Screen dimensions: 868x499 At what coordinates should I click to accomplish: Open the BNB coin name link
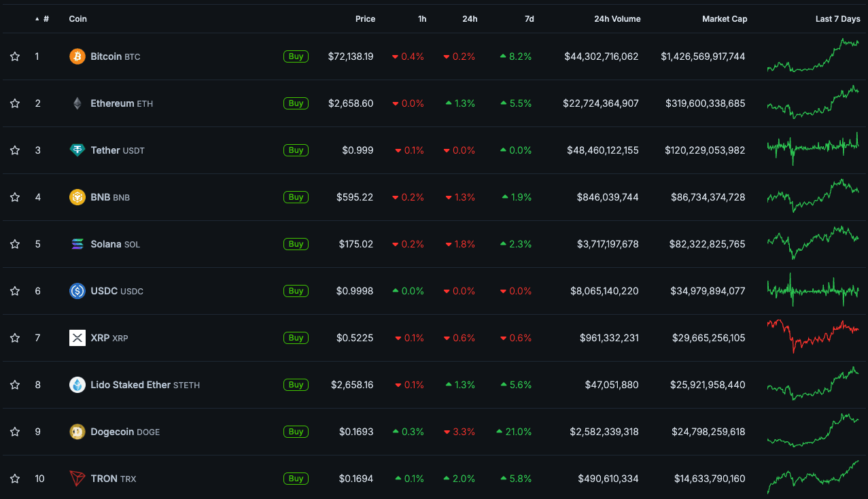pyautogui.click(x=110, y=197)
